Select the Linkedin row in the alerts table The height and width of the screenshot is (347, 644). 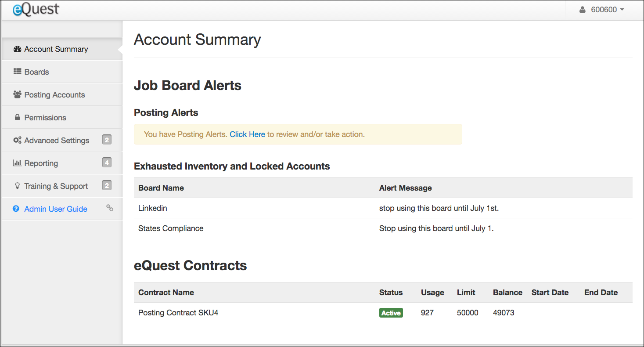click(x=152, y=208)
